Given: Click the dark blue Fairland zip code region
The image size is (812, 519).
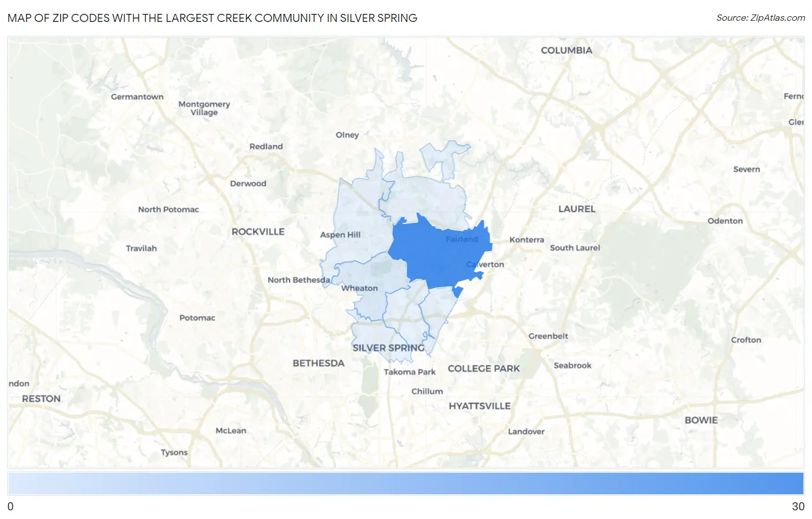Looking at the screenshot, I should pos(439,254).
